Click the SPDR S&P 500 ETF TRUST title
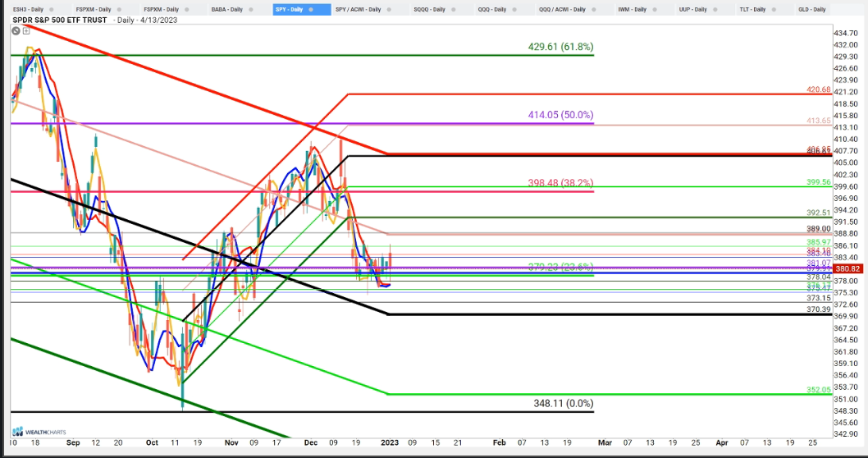Screen dimensions: 868x458 61,20
